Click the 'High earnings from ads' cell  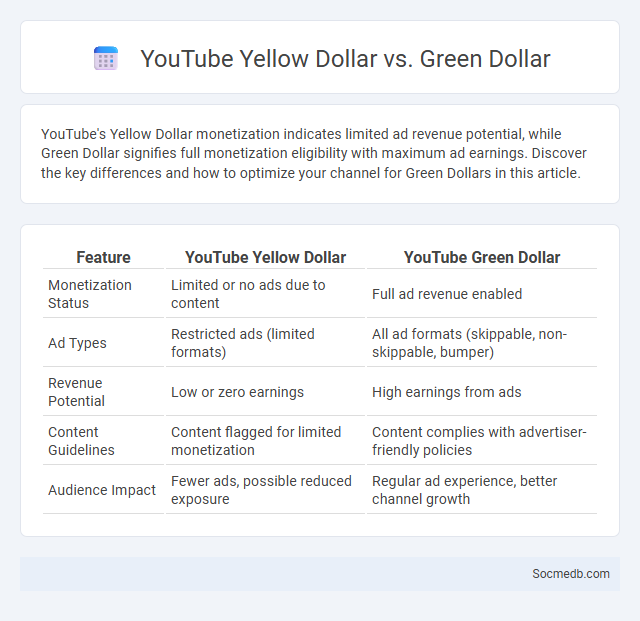click(x=482, y=392)
